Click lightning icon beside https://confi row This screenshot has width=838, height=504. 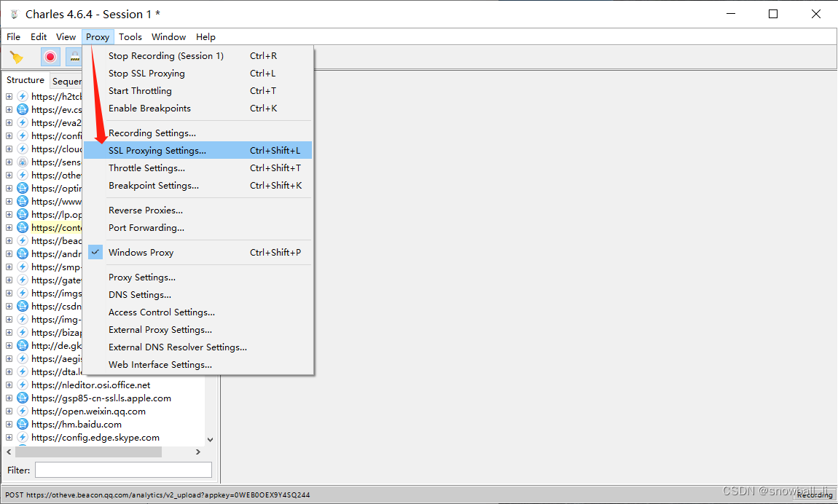coord(23,135)
